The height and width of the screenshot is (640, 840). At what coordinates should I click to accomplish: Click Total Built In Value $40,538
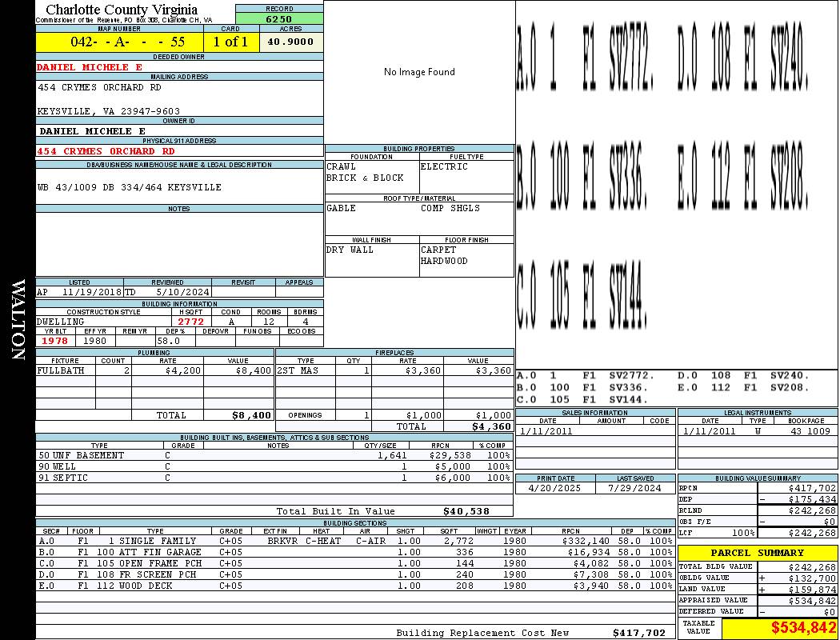(466, 511)
